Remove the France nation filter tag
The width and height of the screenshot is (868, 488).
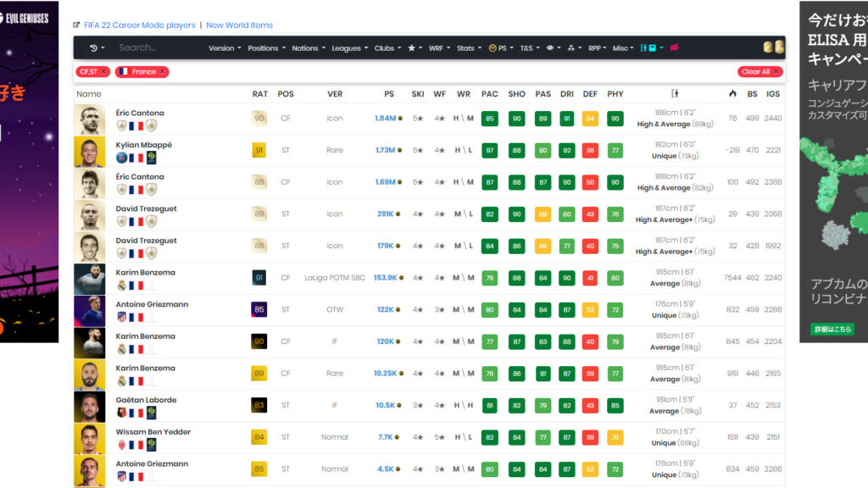pyautogui.click(x=162, y=72)
